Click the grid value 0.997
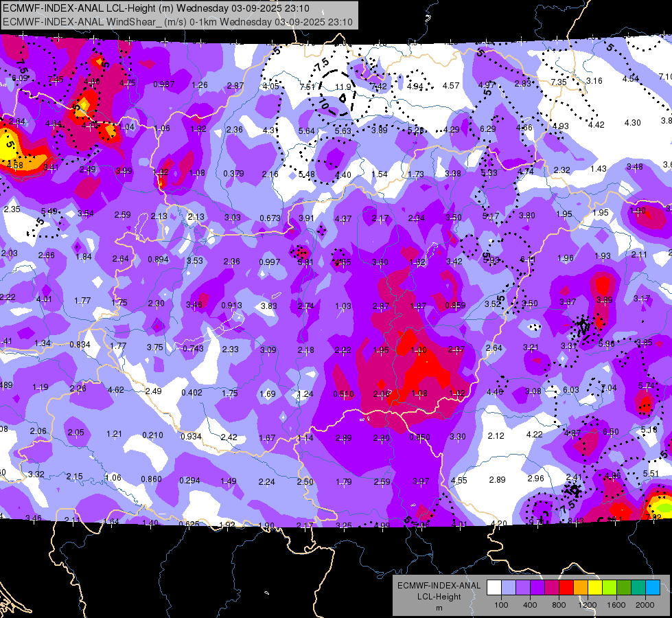Screen dimensions: 672x618 pyautogui.click(x=270, y=262)
